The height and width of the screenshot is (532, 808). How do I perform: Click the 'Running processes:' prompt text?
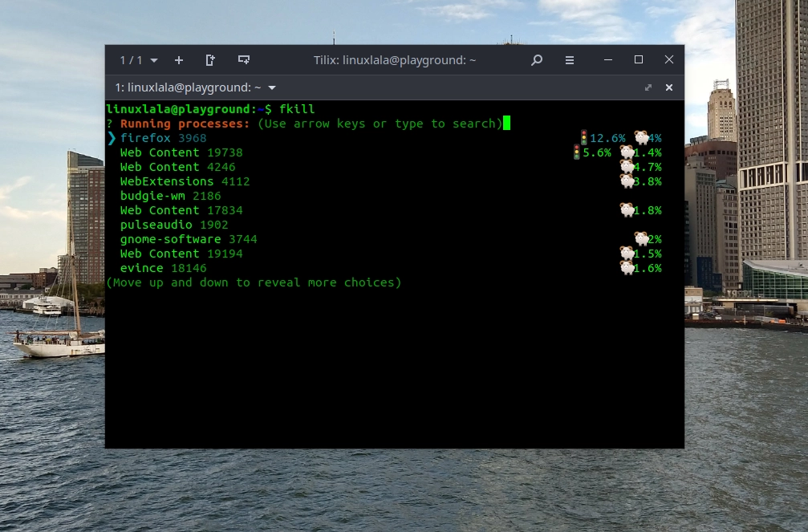pyautogui.click(x=185, y=124)
